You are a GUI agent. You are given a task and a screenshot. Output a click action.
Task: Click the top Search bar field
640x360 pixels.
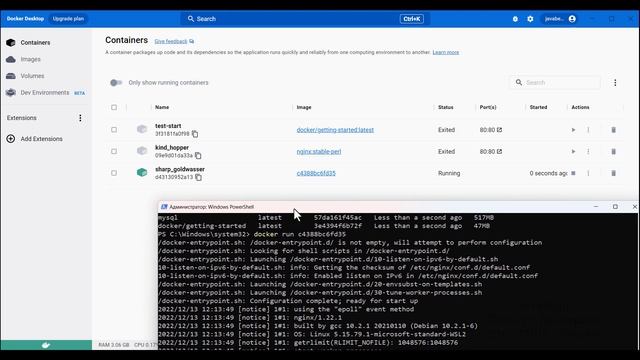pyautogui.click(x=304, y=19)
